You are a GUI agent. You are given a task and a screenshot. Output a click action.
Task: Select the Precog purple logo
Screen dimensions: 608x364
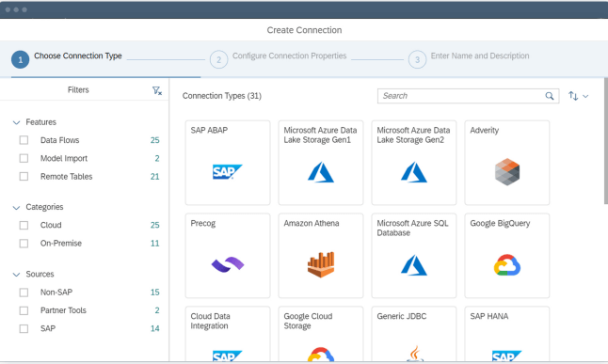point(228,264)
